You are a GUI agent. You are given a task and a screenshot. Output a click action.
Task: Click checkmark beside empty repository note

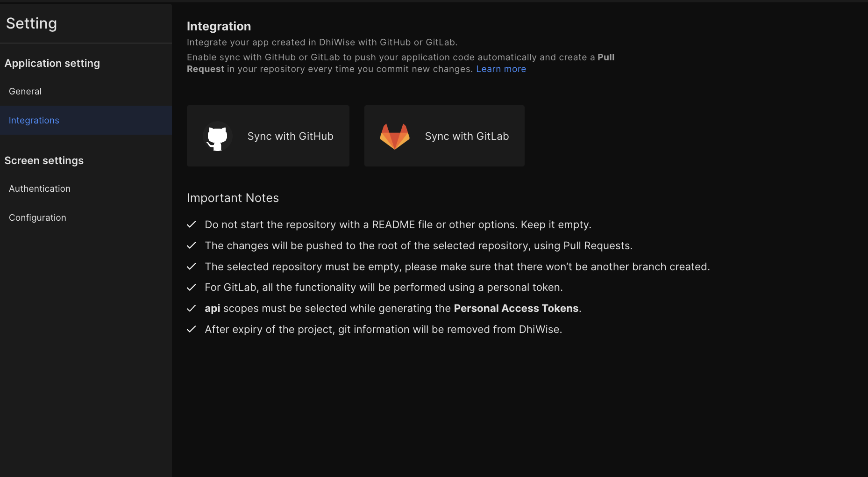[x=191, y=267]
